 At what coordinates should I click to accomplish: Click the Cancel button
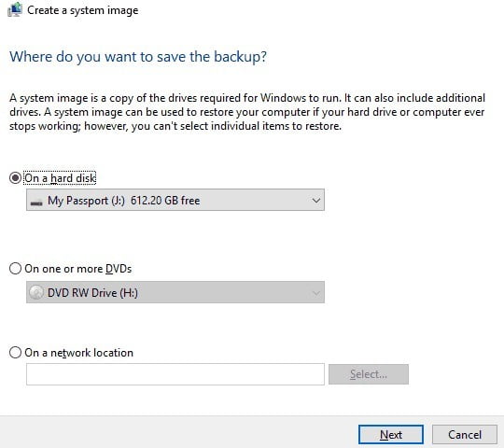click(465, 435)
